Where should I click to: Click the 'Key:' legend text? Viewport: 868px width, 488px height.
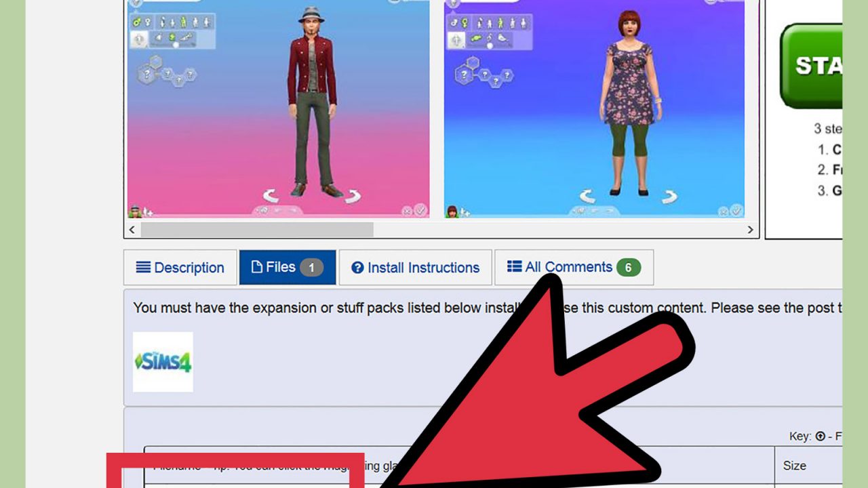click(x=800, y=436)
